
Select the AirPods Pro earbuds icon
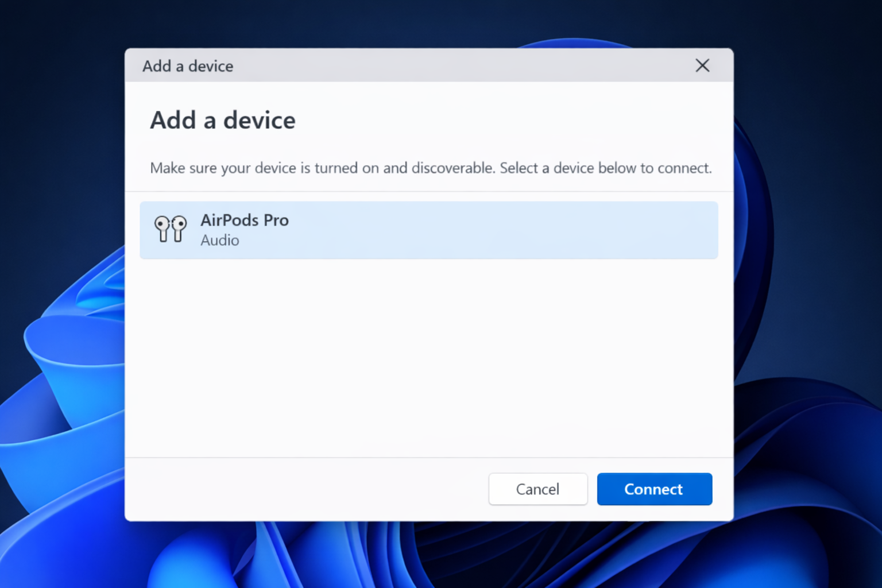pos(171,229)
